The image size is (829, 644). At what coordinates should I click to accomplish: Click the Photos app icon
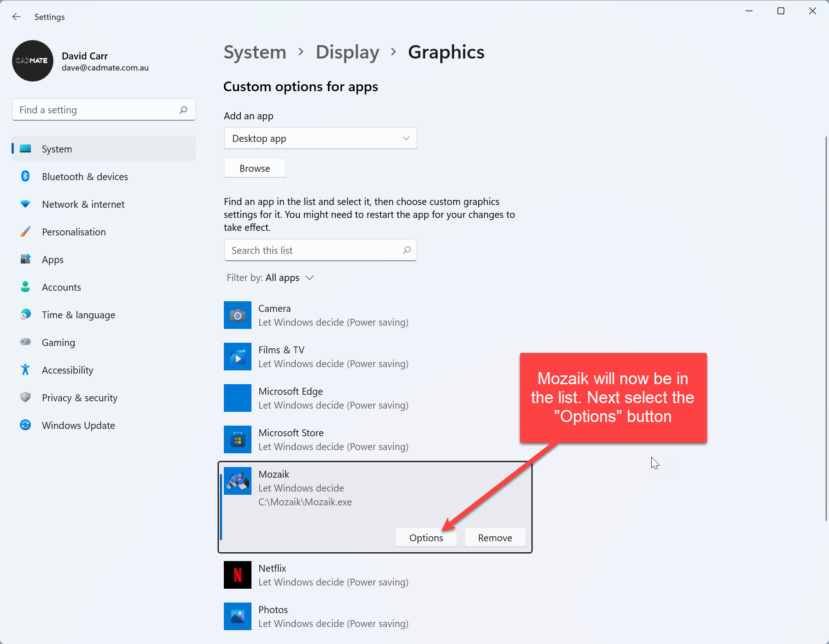237,616
